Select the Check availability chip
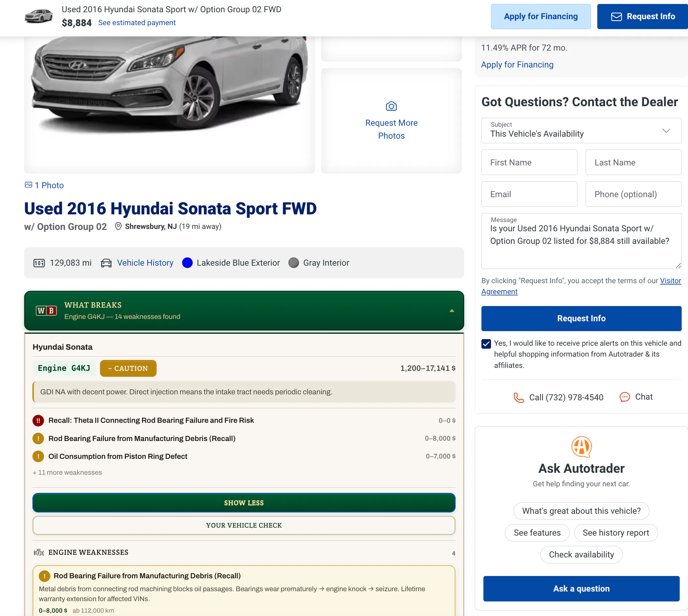Screen dimensions: 688x616 [x=581, y=555]
